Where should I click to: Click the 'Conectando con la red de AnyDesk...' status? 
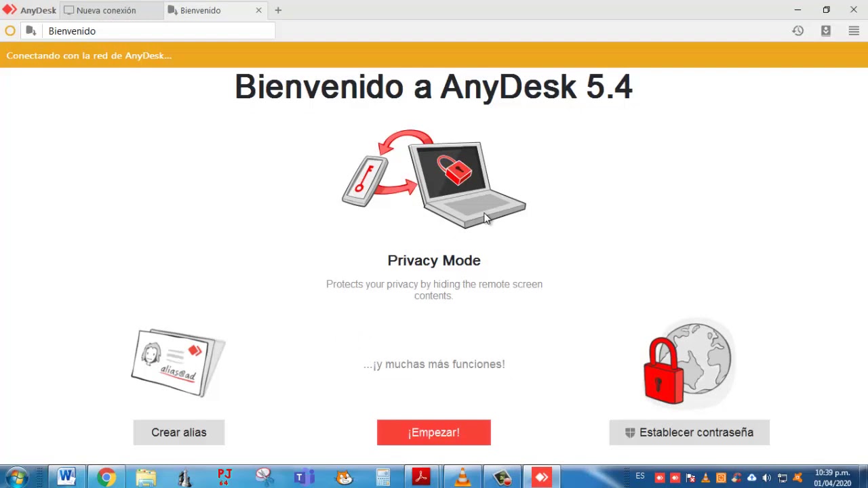point(89,56)
